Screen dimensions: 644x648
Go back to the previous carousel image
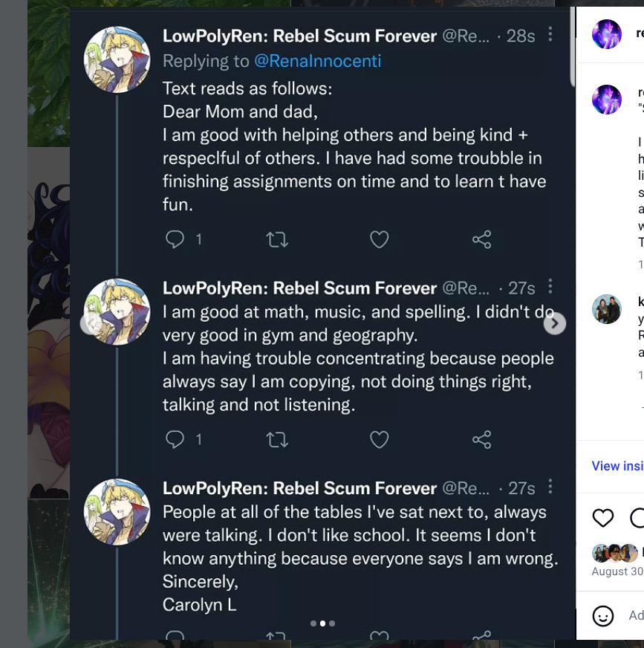pyautogui.click(x=91, y=323)
